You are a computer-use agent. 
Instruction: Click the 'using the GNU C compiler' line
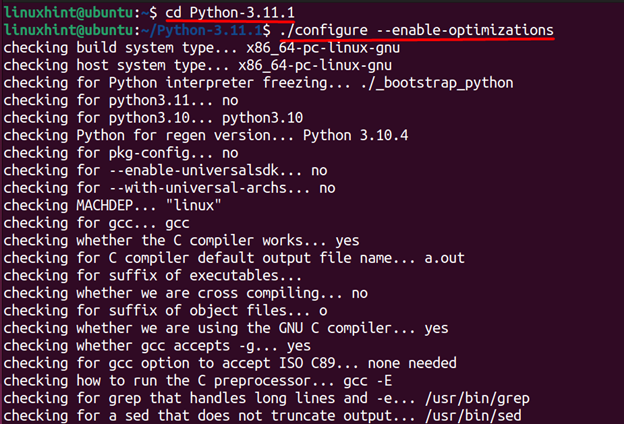tap(226, 328)
